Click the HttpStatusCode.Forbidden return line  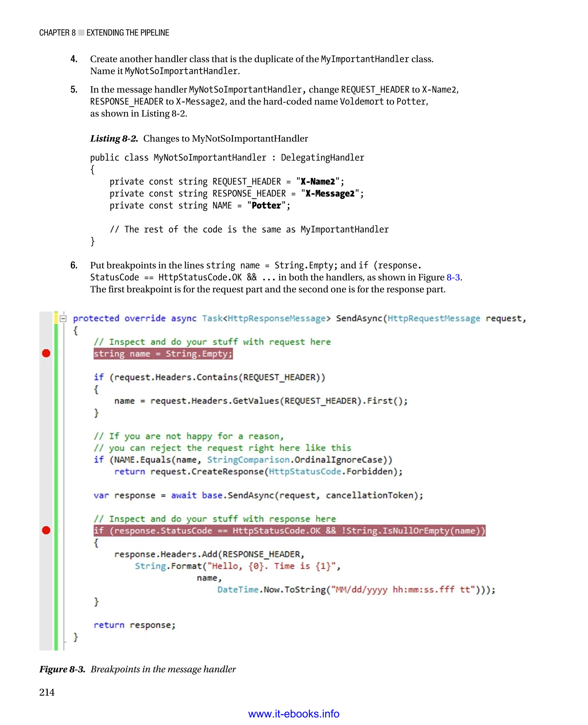(x=258, y=471)
